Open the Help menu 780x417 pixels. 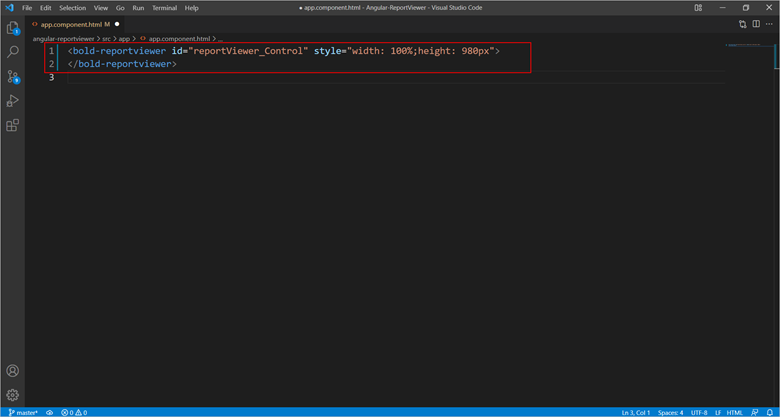pos(192,8)
